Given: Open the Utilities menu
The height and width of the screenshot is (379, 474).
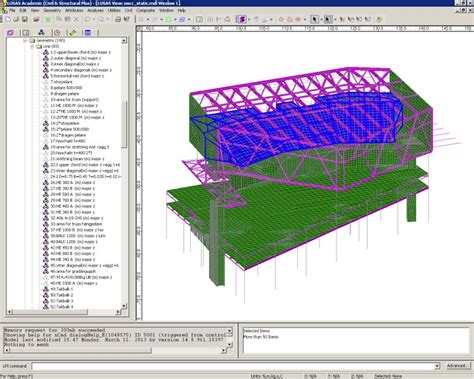Looking at the screenshot, I should point(114,10).
